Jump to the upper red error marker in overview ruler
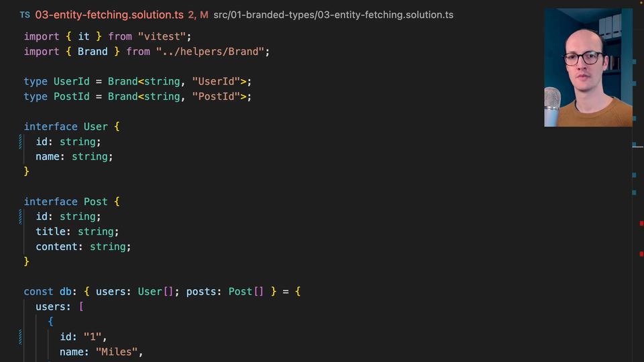The image size is (644, 362). coord(641,223)
